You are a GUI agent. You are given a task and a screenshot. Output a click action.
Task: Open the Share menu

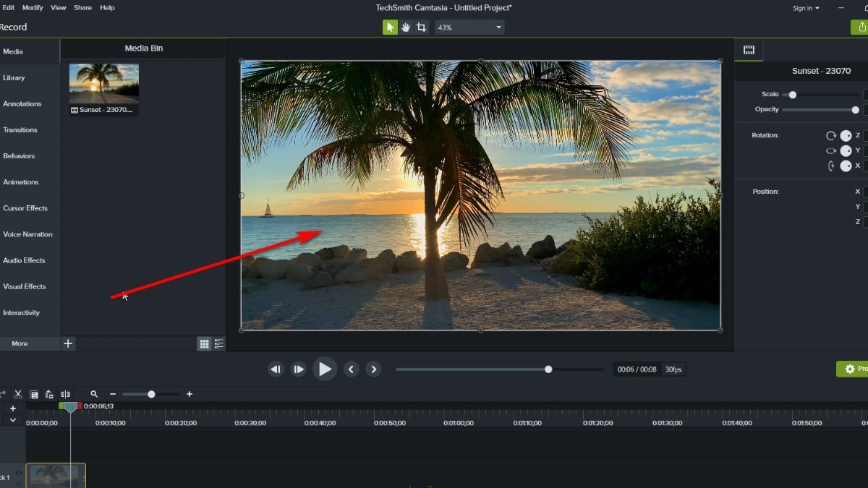click(83, 8)
